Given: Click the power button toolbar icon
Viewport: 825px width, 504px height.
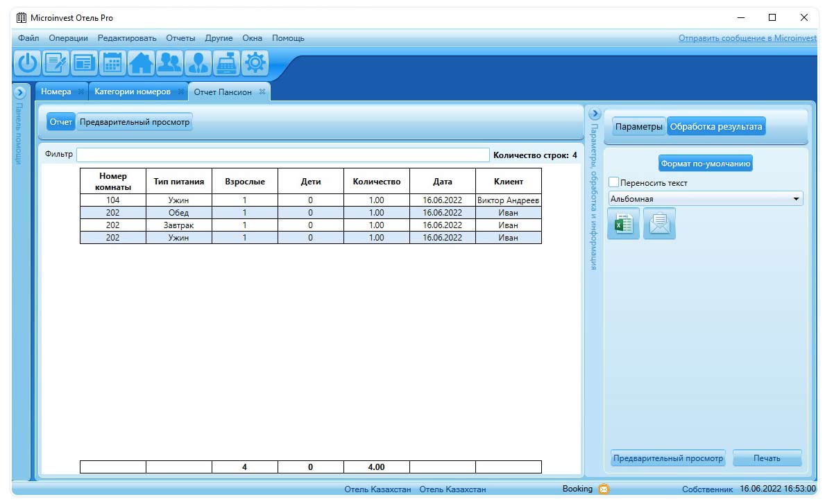Looking at the screenshot, I should (27, 63).
